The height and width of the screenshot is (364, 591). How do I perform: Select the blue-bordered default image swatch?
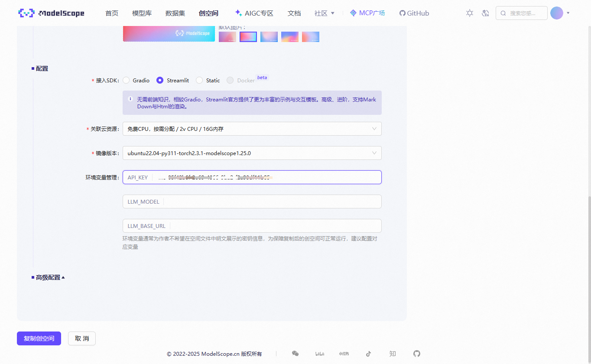(248, 37)
